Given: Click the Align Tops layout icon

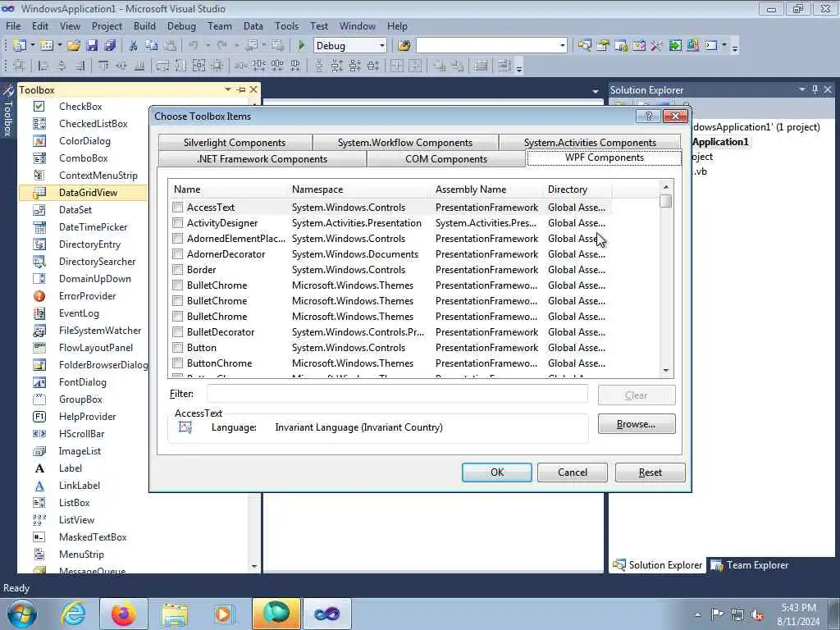Looking at the screenshot, I should pos(103,66).
